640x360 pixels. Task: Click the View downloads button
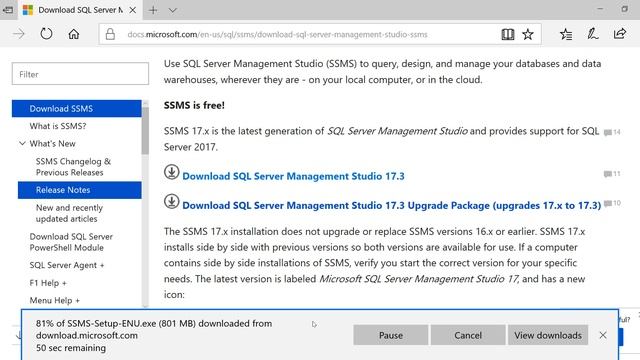pos(548,335)
